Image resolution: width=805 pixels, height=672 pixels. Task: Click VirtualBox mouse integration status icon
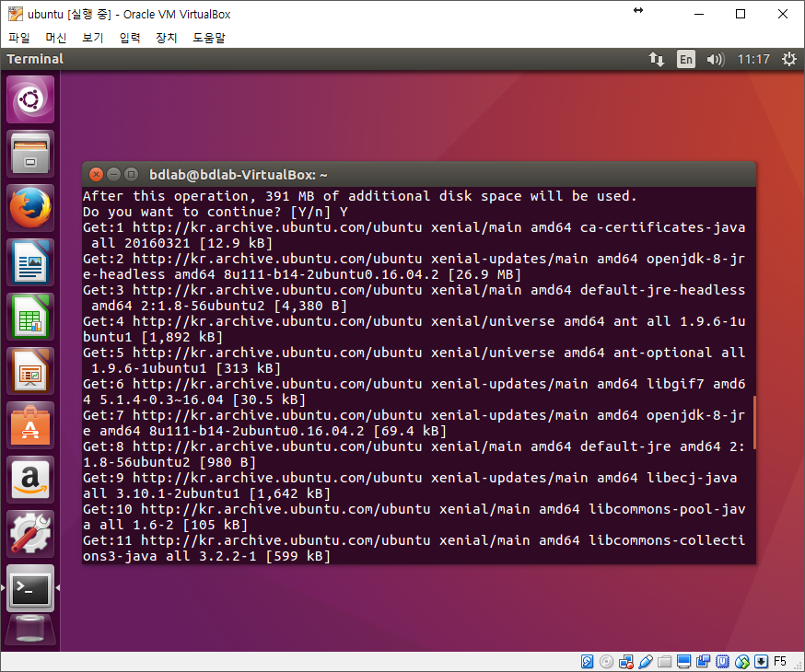tap(741, 662)
